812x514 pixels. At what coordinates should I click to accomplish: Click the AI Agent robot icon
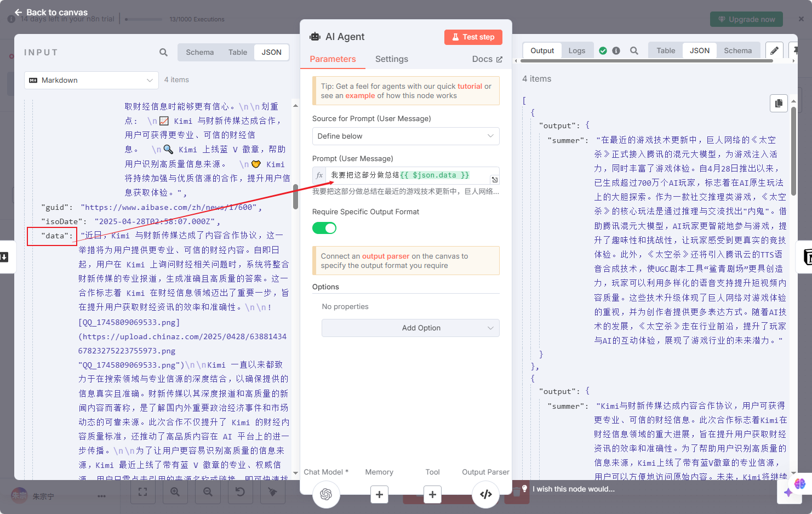click(315, 37)
